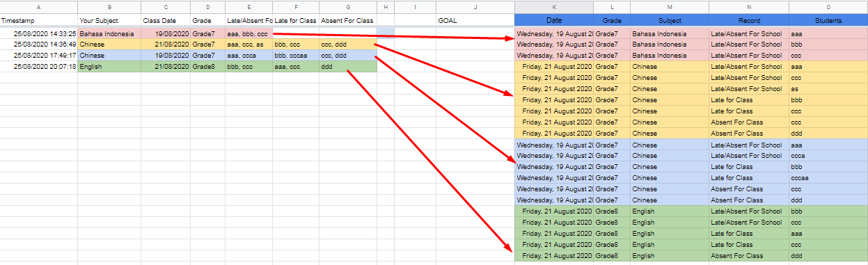The height and width of the screenshot is (265, 868).
Task: Select the 'ddd' cell in Absent For Class column
Action: [x=347, y=67]
